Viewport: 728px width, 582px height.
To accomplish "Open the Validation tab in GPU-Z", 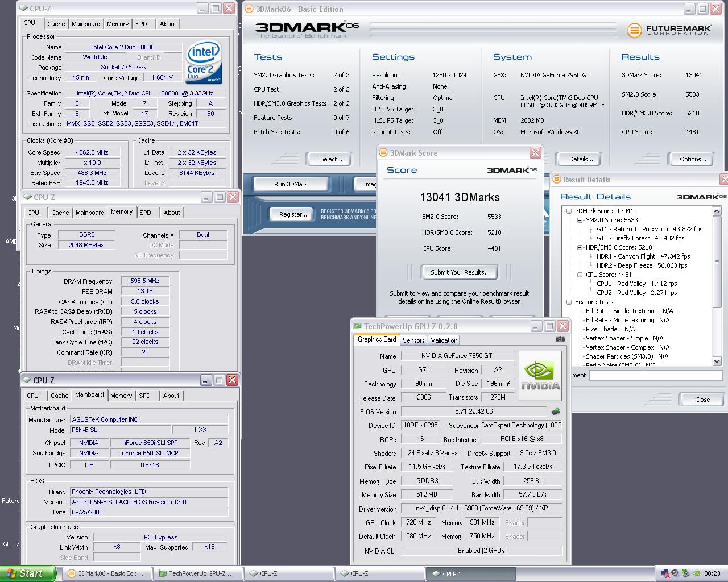I will tap(444, 340).
